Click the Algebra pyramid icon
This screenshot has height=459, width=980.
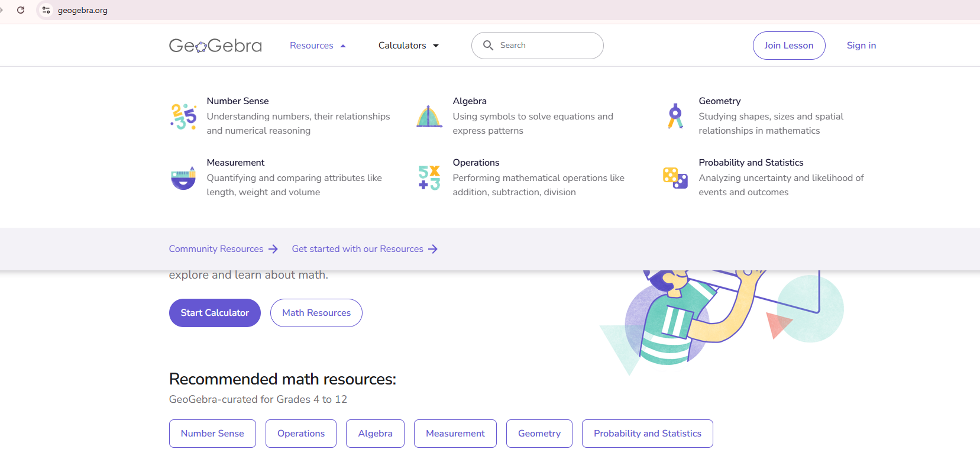[x=429, y=117]
